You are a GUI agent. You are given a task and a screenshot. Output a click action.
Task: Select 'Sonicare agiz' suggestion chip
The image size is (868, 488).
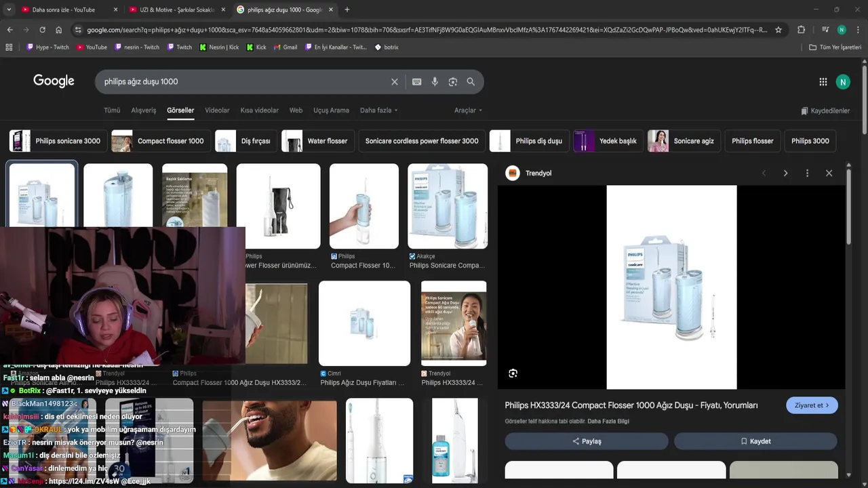[x=684, y=141]
